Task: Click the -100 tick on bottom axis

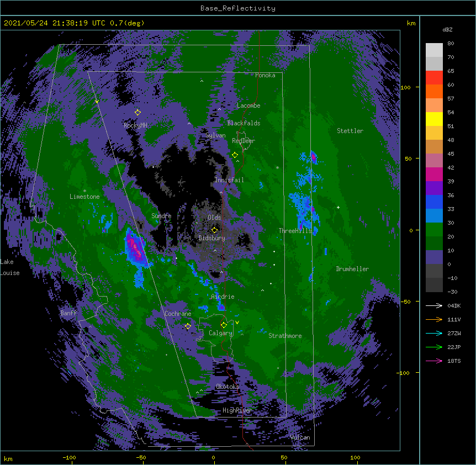Action: pyautogui.click(x=69, y=458)
